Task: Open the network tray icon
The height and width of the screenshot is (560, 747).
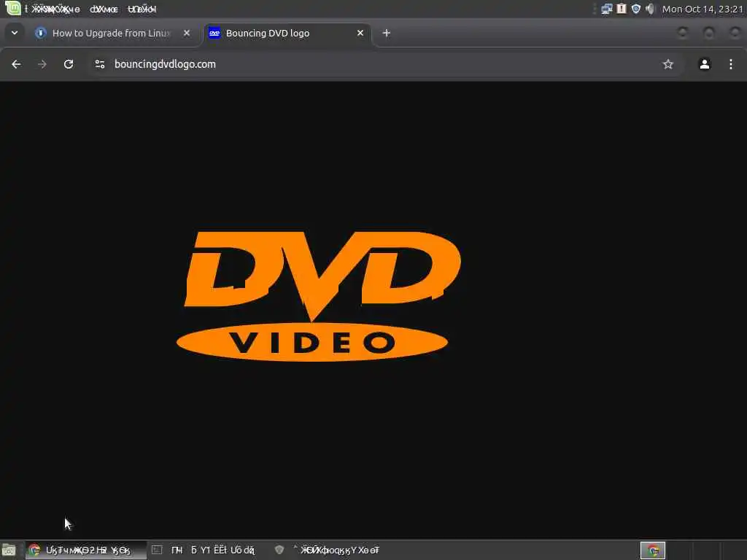Action: (606, 9)
